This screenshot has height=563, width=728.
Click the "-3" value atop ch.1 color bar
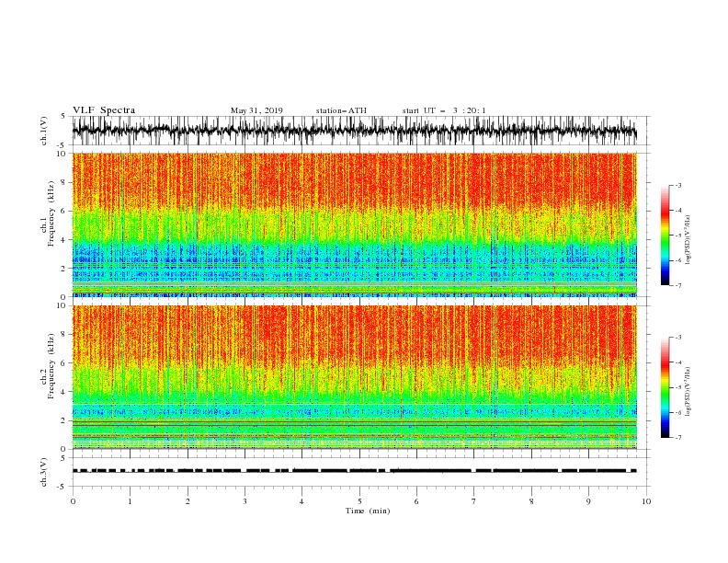click(x=678, y=185)
